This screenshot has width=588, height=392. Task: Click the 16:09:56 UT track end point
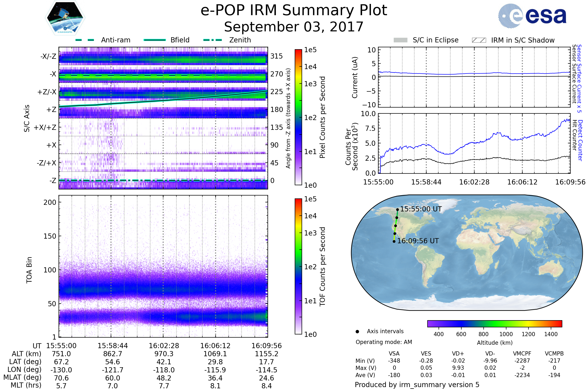pos(394,242)
